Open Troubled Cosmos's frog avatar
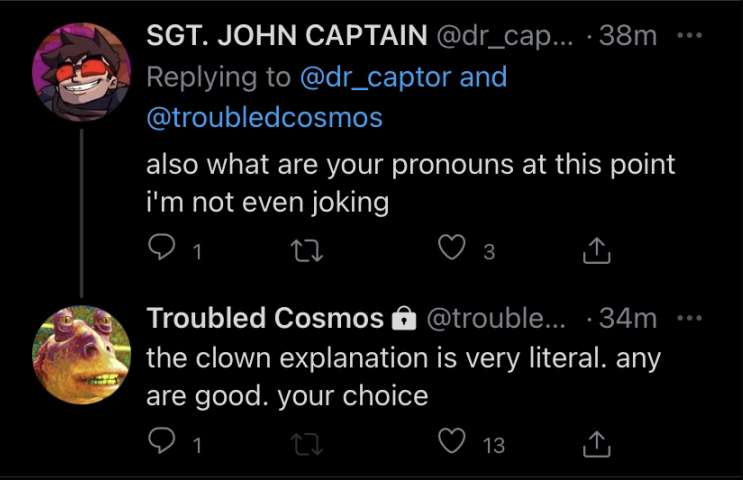 [82, 354]
